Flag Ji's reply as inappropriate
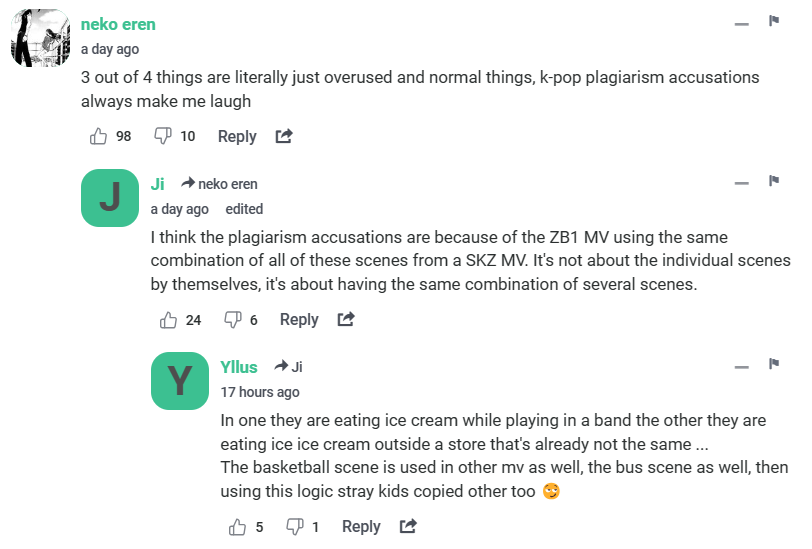The width and height of the screenshot is (812, 549). point(774,181)
